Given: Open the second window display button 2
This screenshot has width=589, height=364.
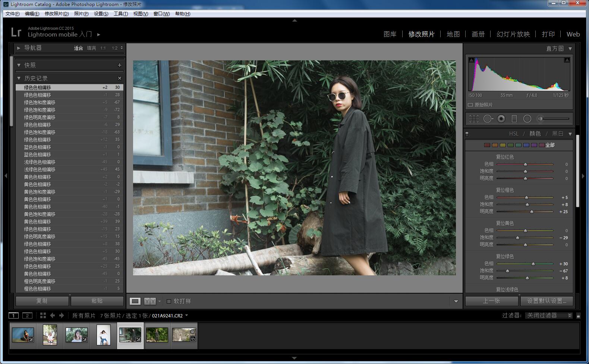Looking at the screenshot, I should coord(27,316).
